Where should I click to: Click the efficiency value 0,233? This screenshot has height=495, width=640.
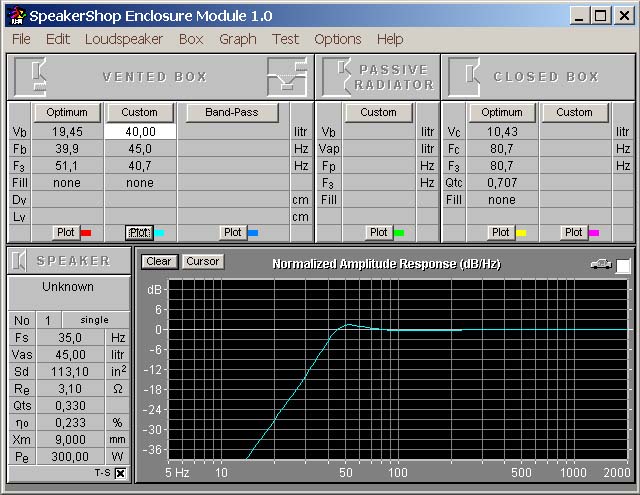[70, 423]
